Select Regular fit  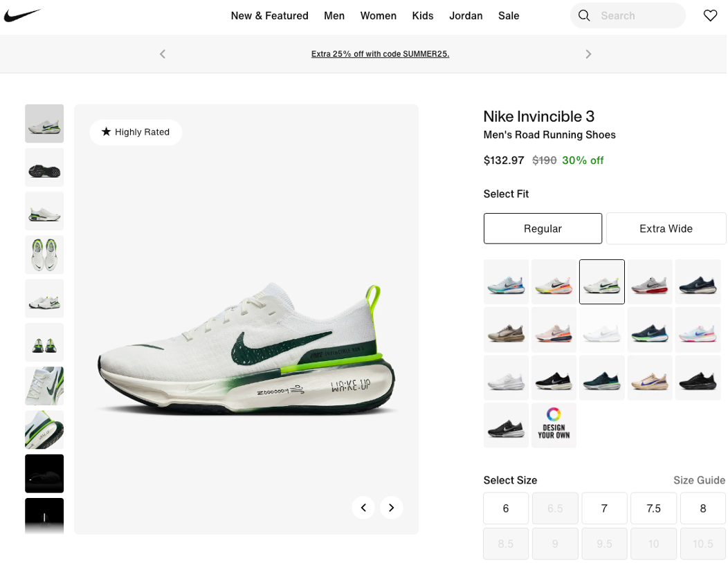pos(543,228)
